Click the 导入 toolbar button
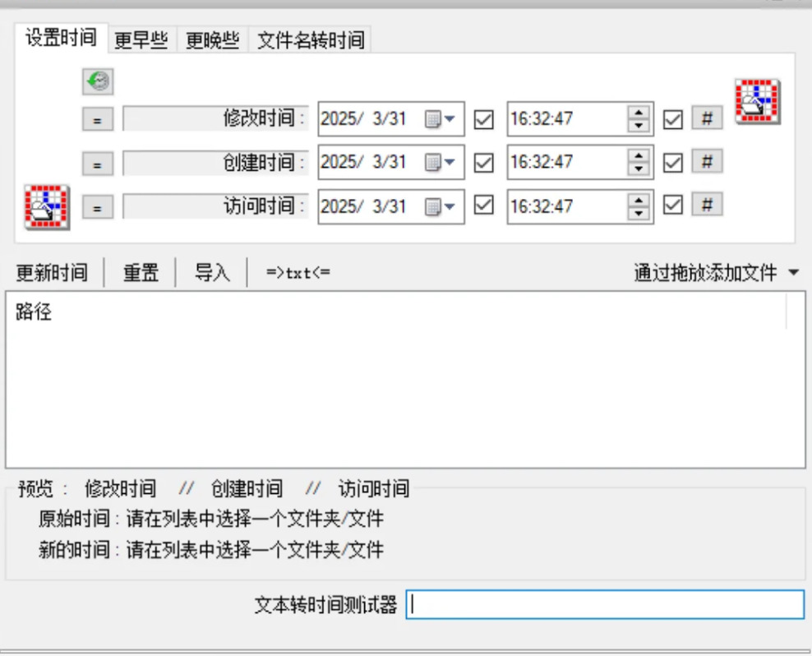Screen dimensions: 812x656 (212, 273)
